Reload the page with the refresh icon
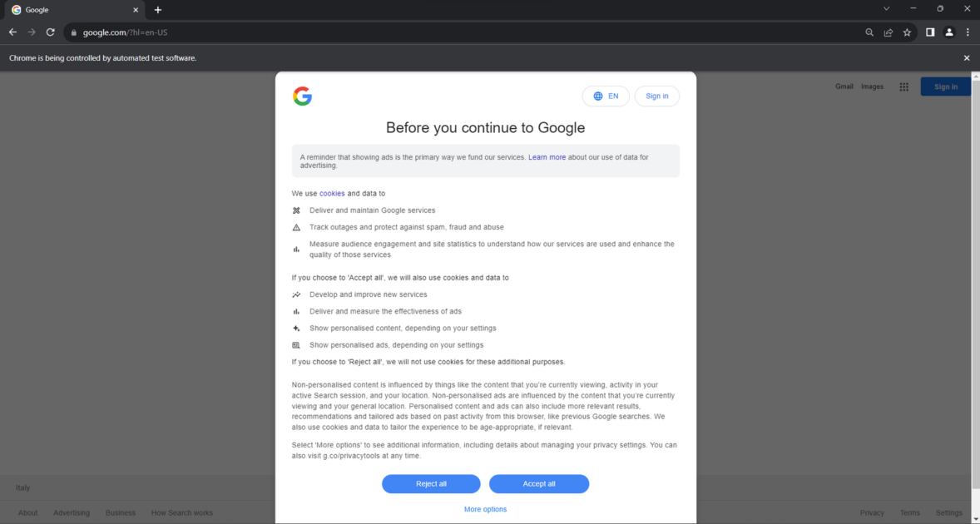 coord(50,32)
